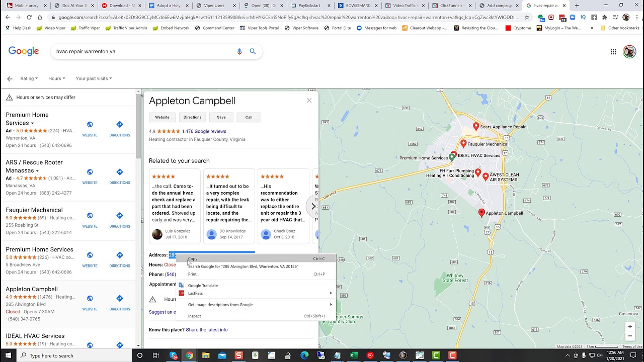Click the Fauquier Mechanical map pin

click(x=463, y=144)
